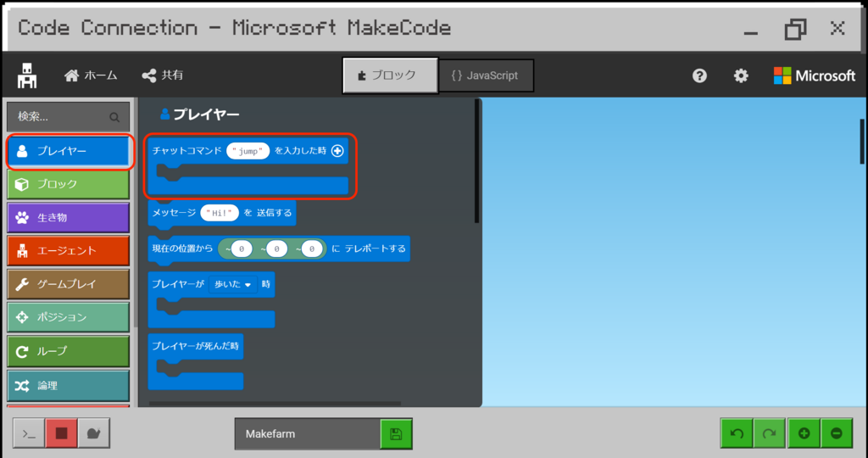Close the Code Connection window

[x=837, y=28]
